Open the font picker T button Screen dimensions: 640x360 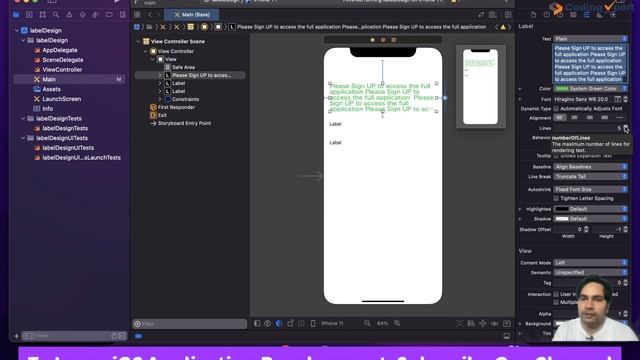tap(618, 99)
